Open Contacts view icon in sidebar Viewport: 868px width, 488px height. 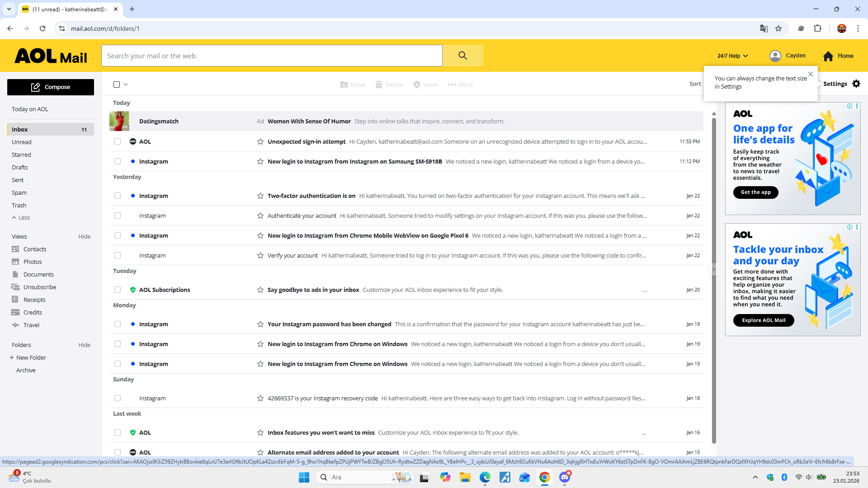[x=15, y=249]
